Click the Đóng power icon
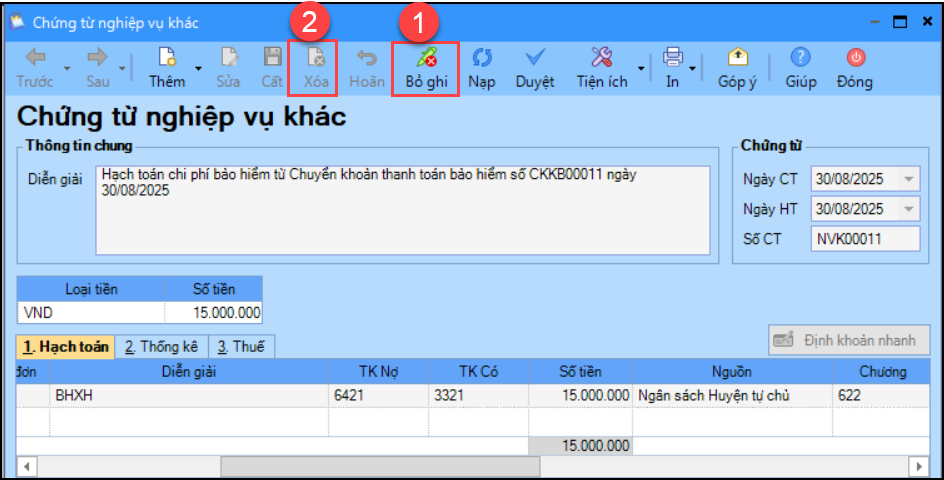The width and height of the screenshot is (944, 480). click(856, 57)
